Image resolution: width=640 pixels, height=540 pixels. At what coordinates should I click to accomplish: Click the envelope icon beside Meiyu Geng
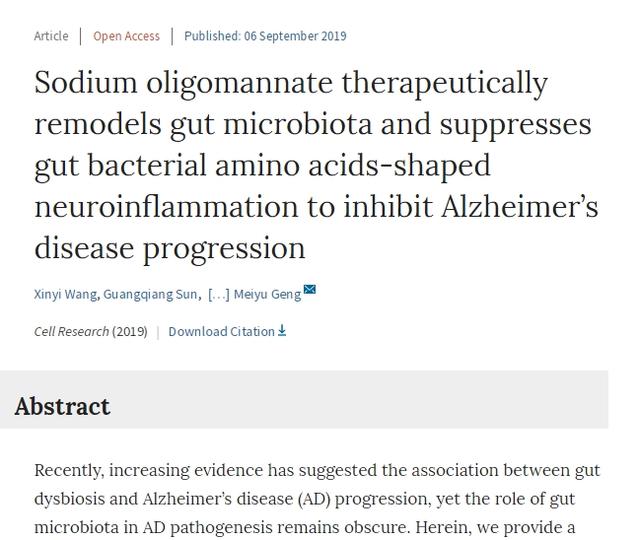pos(310,291)
